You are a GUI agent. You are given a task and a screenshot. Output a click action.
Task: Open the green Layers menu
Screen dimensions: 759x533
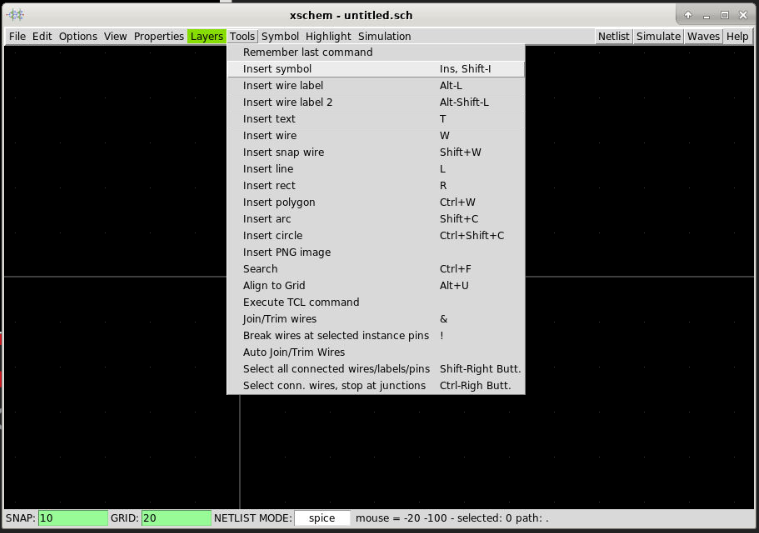[207, 36]
